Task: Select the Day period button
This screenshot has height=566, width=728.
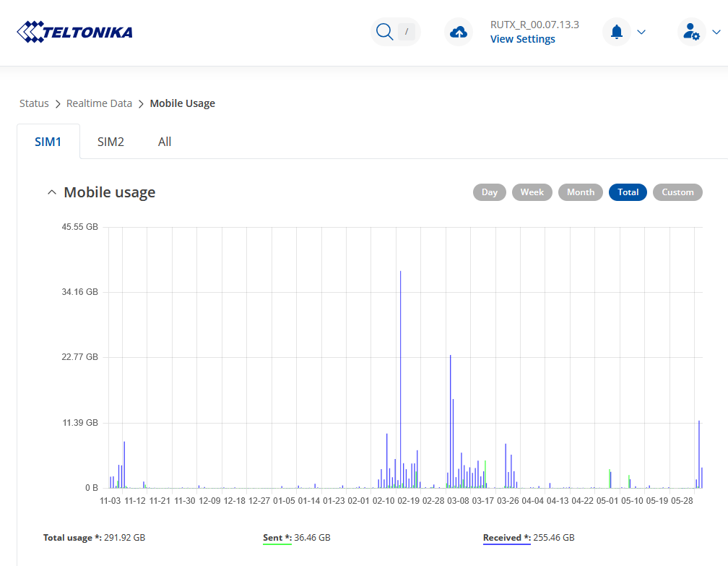Action: (x=490, y=192)
